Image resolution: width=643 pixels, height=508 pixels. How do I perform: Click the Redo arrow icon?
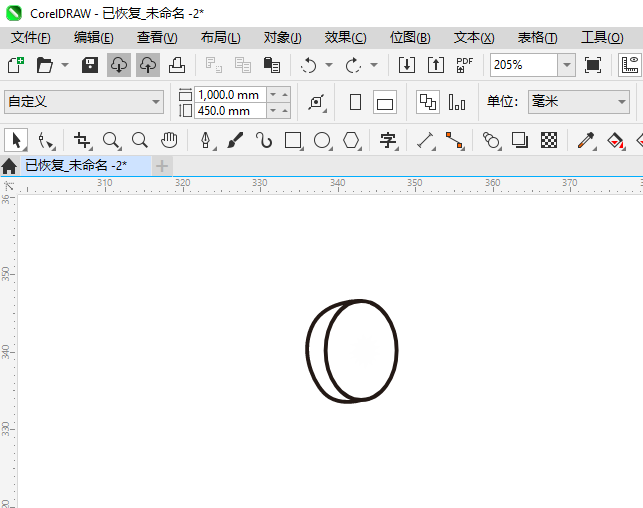point(353,65)
